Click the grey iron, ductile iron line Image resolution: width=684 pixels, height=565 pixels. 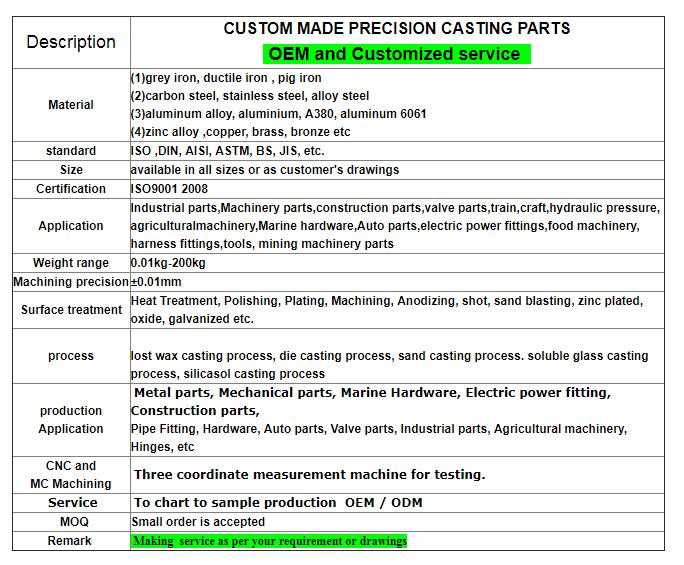point(226,78)
